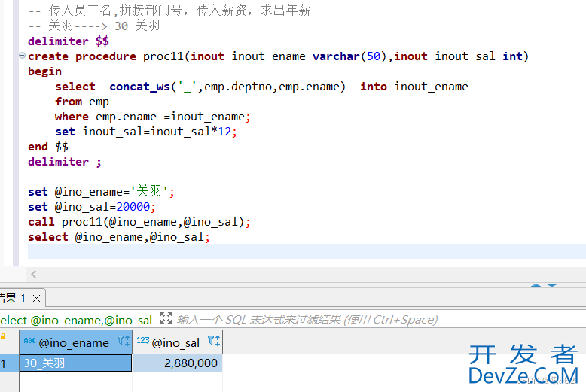The image size is (586, 392).
Task: Select the @ino_ename column header
Action: 76,342
